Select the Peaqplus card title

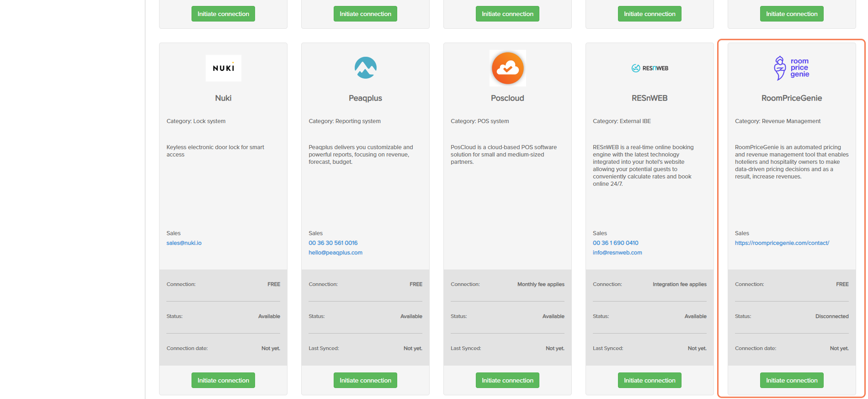[x=365, y=98]
